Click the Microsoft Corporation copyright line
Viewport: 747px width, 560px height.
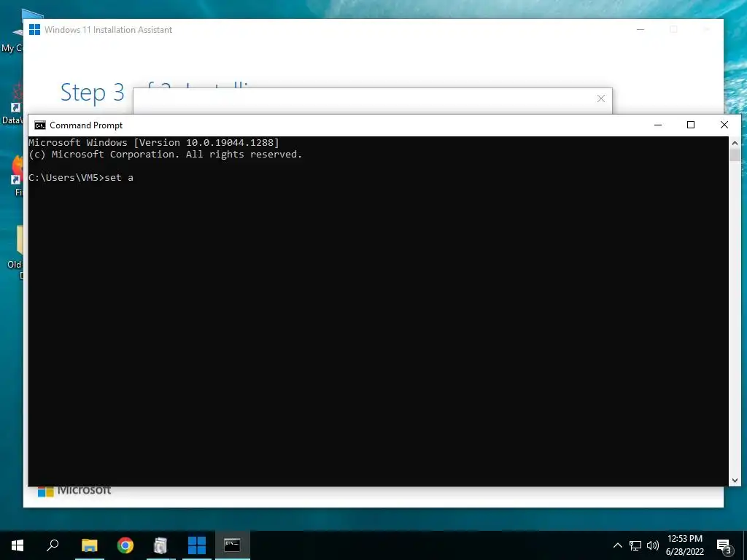(166, 155)
